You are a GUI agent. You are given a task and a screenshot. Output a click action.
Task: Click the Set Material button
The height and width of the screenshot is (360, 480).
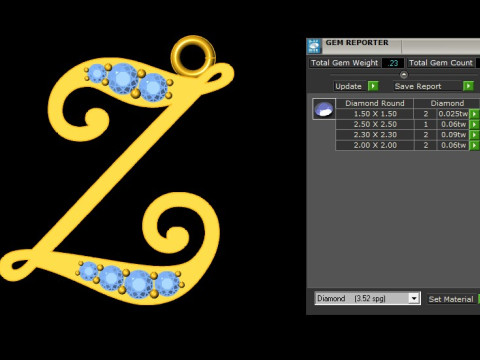(451, 299)
